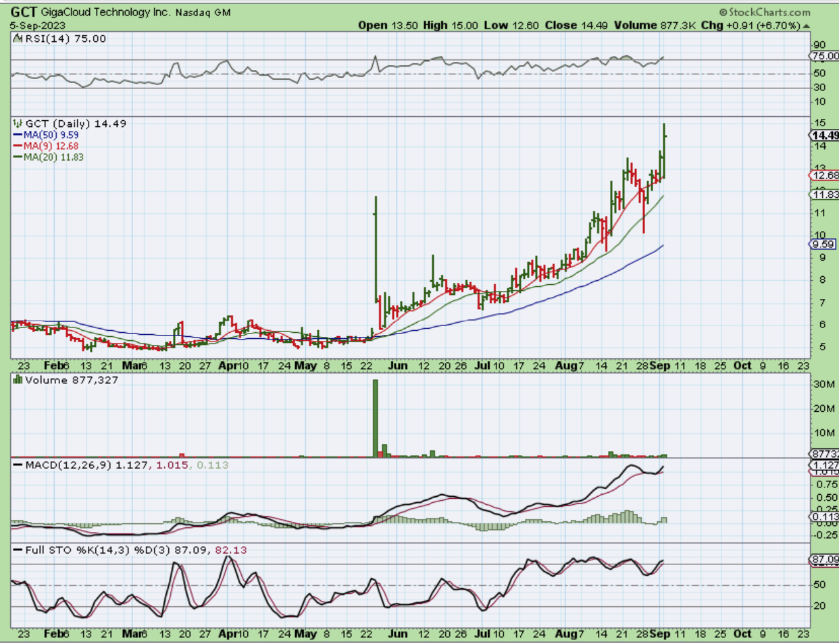Click the line icon before RSI(14) label
Screen dimensions: 839x644
pos(19,38)
